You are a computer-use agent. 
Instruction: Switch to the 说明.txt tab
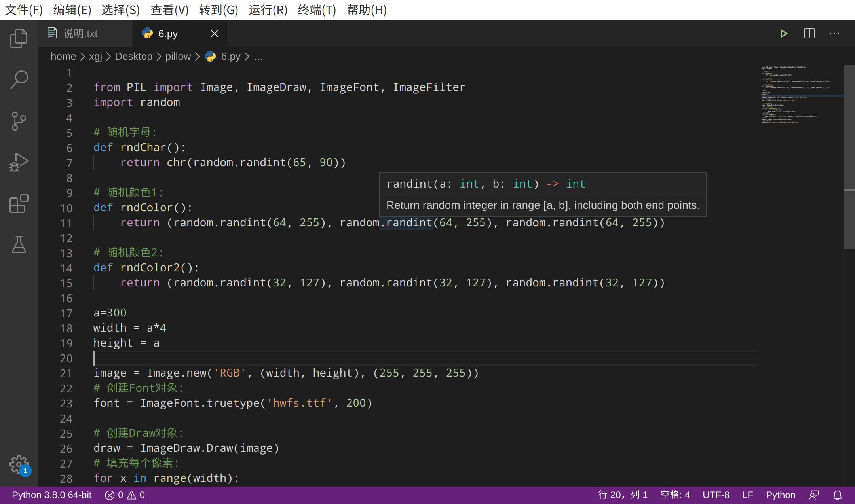[80, 34]
